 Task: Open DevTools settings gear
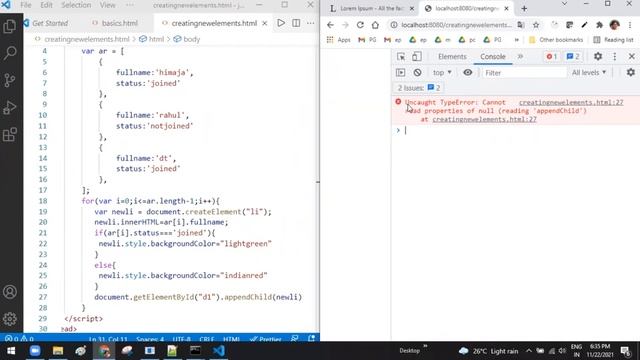tap(598, 56)
